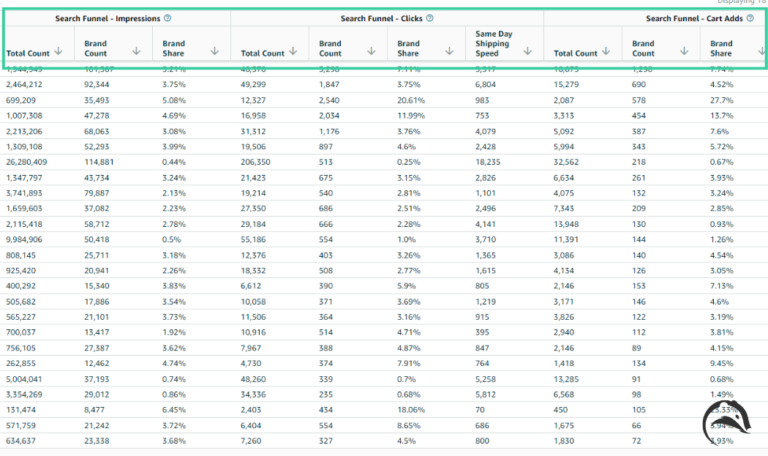Sort by Clicks Total Count arrow
Viewport: 768px width, 456px height.
[293, 51]
